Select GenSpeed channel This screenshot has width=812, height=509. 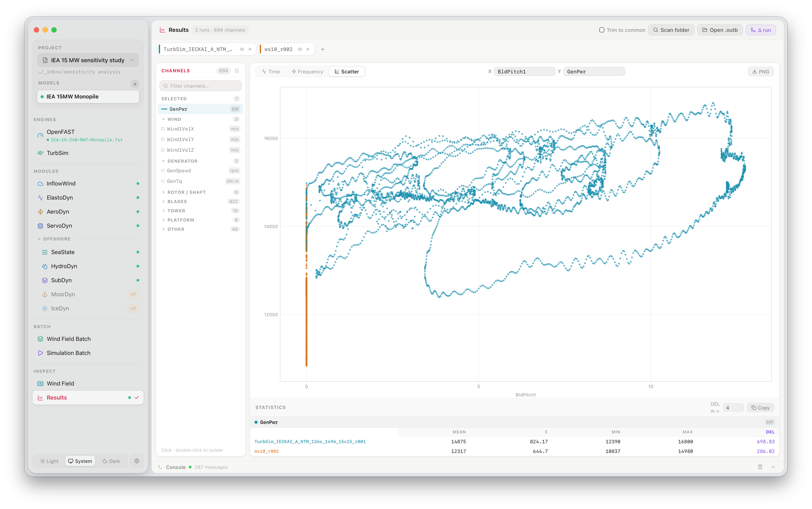click(x=200, y=171)
